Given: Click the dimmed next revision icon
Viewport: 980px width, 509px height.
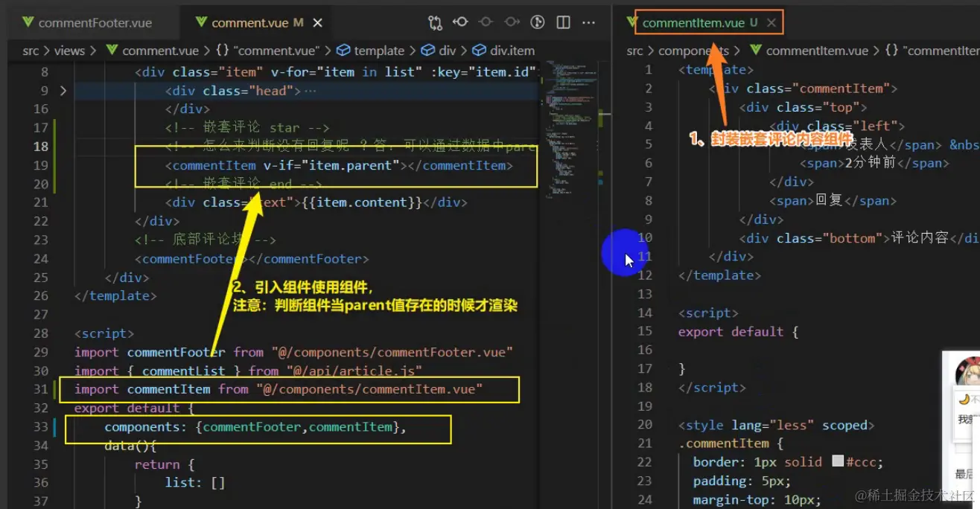Looking at the screenshot, I should (512, 22).
